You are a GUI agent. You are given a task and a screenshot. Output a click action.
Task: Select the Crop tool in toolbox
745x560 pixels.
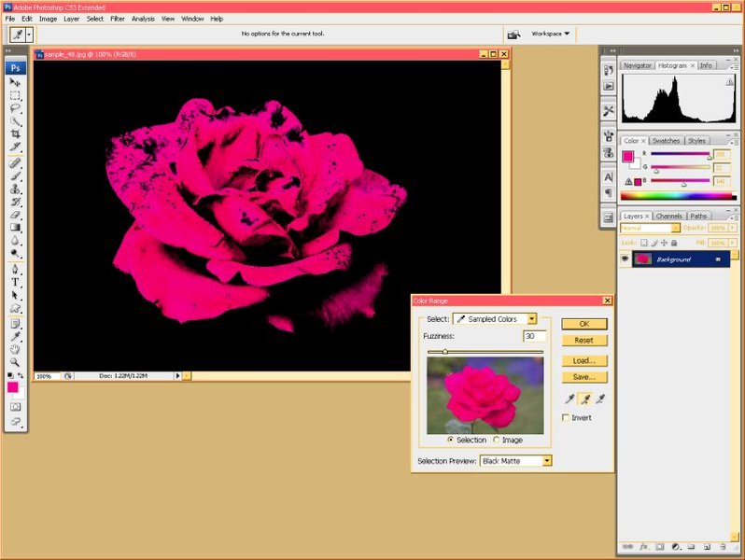(x=16, y=133)
